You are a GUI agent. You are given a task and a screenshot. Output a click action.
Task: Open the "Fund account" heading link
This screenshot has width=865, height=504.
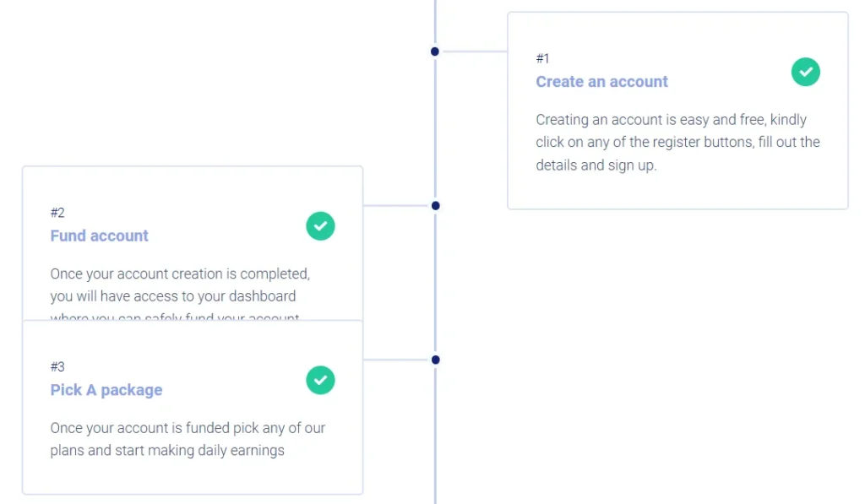click(100, 236)
